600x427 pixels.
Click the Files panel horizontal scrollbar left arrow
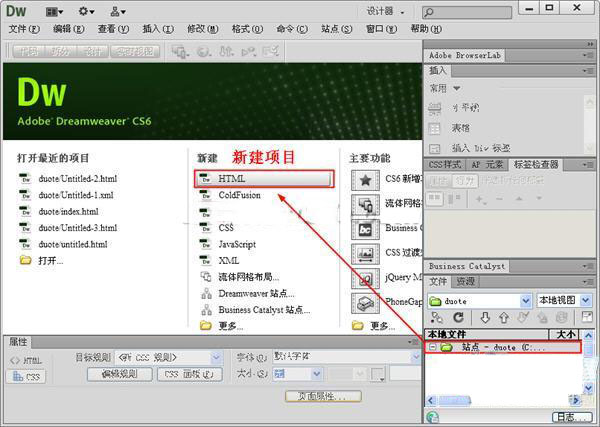[431, 400]
